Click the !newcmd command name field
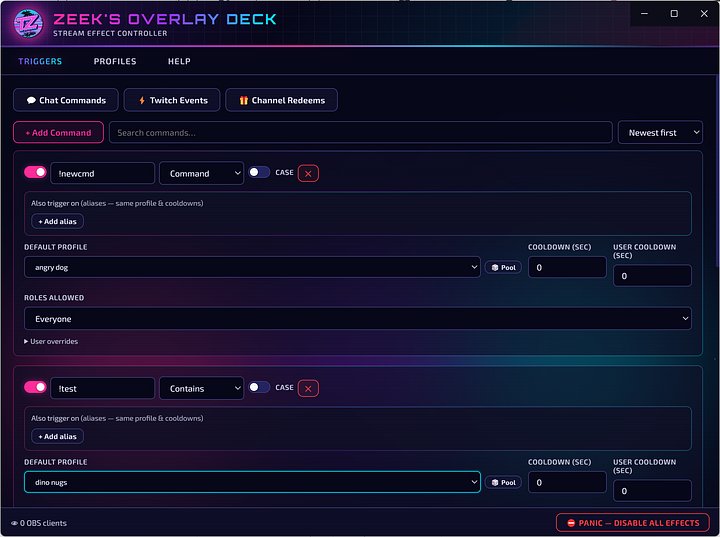This screenshot has width=720, height=537. pos(102,173)
